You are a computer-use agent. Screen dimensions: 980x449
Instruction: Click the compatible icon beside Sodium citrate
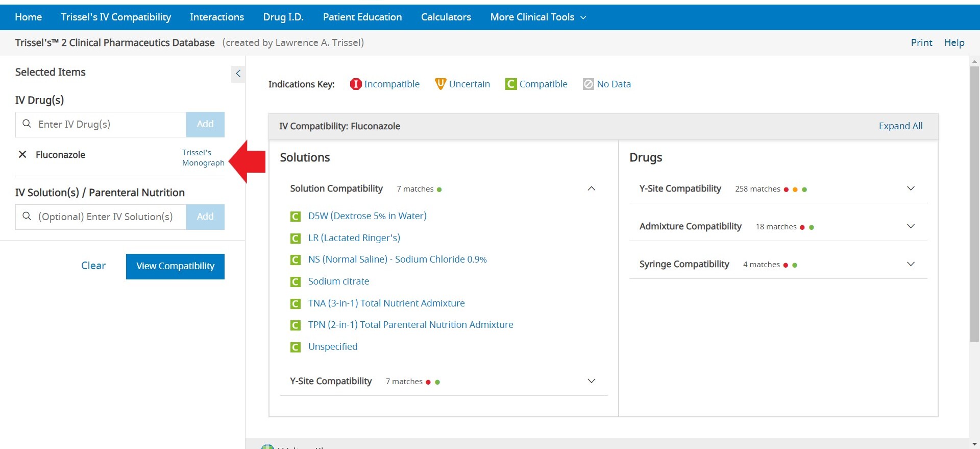[295, 282]
